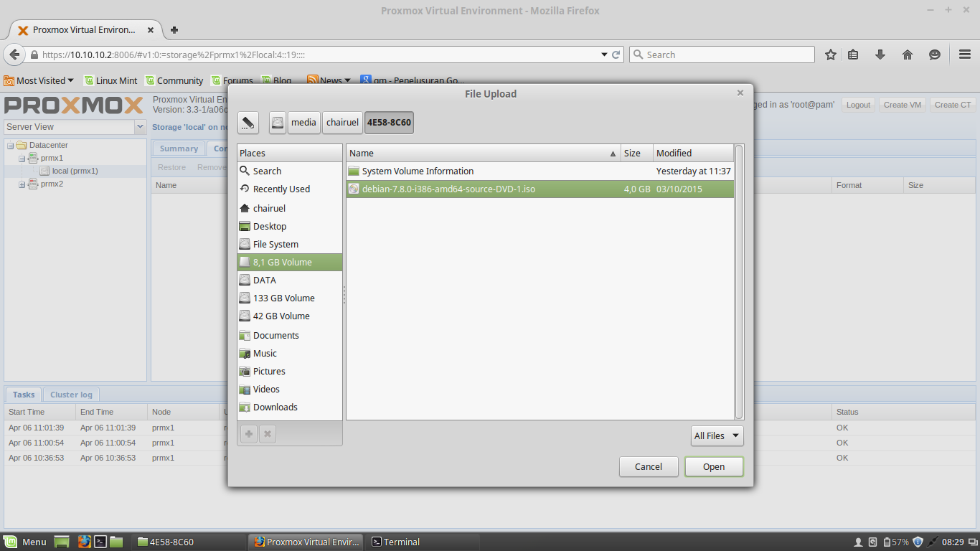Click the Create CT button
Screen dimensions: 980x551
(x=953, y=105)
